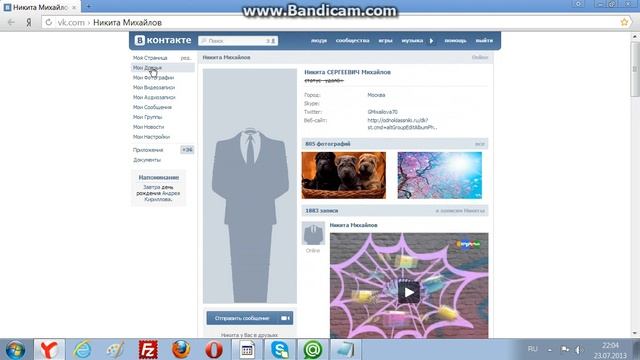Image resolution: width=640 pixels, height=360 pixels.
Task: Open Приложения in left menu
Action: 148,150
